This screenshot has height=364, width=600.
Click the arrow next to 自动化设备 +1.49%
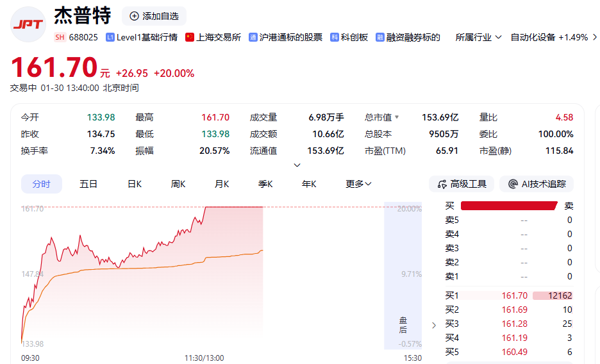coord(594,37)
